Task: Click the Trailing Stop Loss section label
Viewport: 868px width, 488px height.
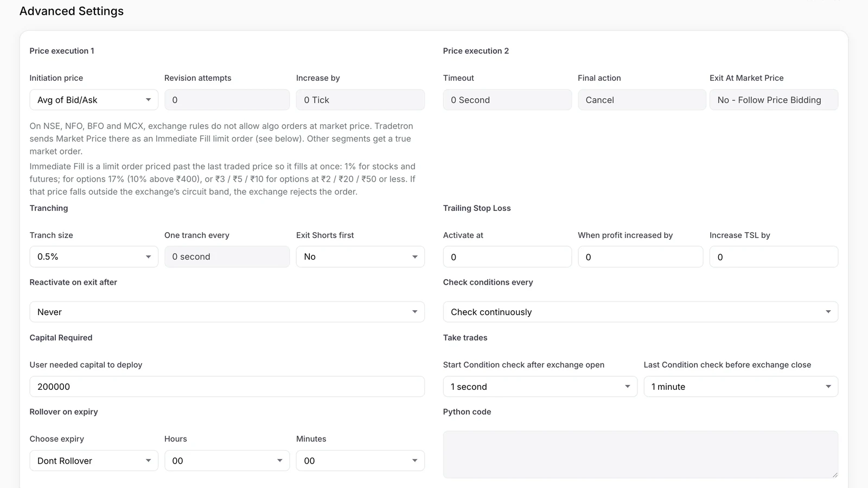Action: (x=477, y=208)
